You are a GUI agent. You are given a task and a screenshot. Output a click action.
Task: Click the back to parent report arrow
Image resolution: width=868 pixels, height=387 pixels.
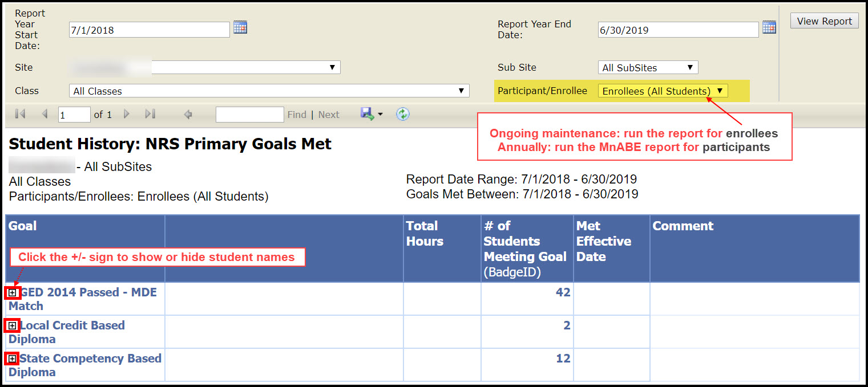pos(188,115)
